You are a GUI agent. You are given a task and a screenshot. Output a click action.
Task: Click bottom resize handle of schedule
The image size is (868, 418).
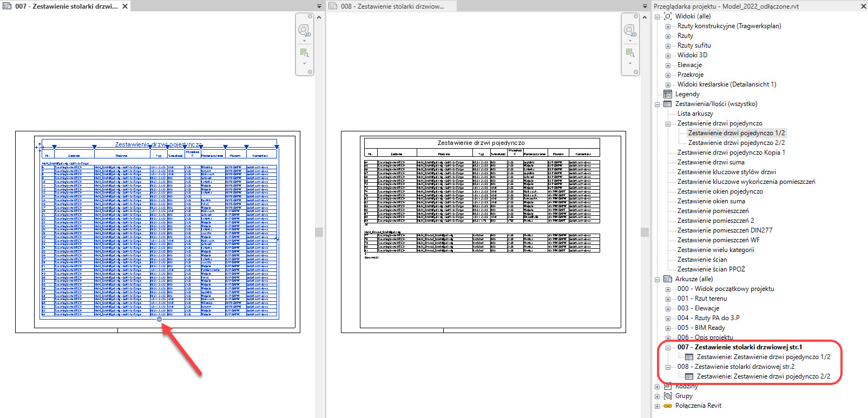159,319
